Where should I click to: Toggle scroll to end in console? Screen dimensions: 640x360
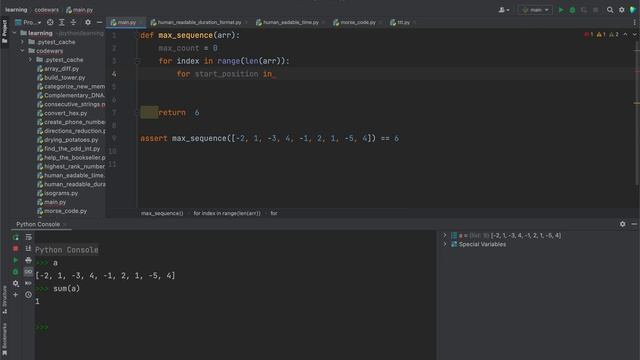[28, 249]
